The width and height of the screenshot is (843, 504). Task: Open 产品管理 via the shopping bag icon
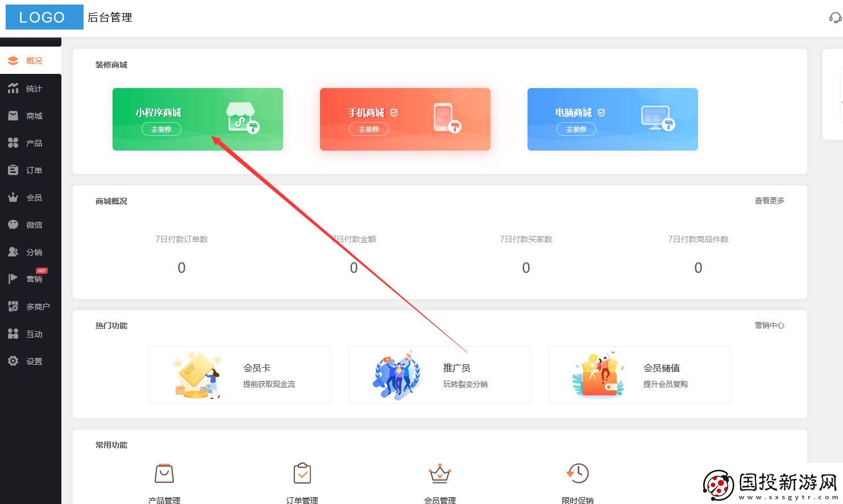(164, 473)
